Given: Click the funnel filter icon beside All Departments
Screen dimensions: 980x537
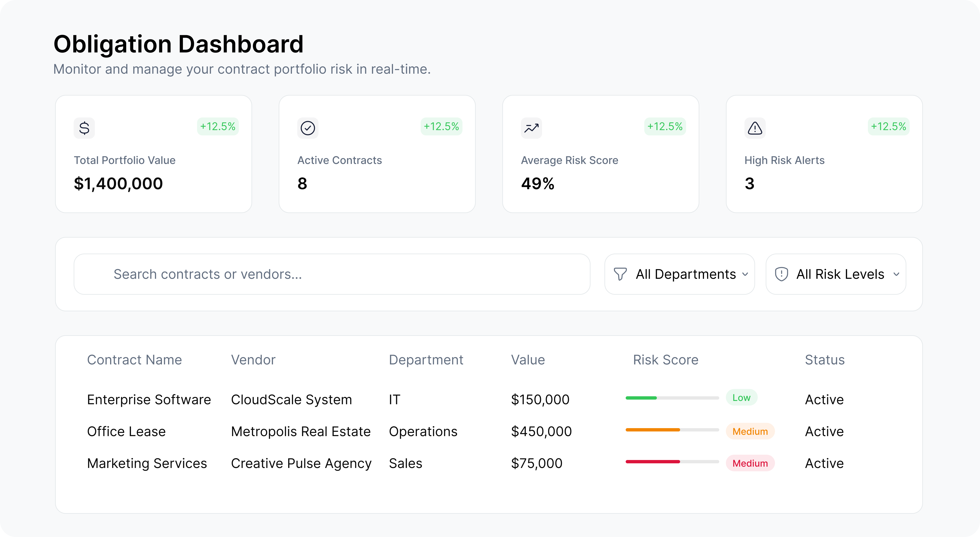Looking at the screenshot, I should [x=620, y=274].
